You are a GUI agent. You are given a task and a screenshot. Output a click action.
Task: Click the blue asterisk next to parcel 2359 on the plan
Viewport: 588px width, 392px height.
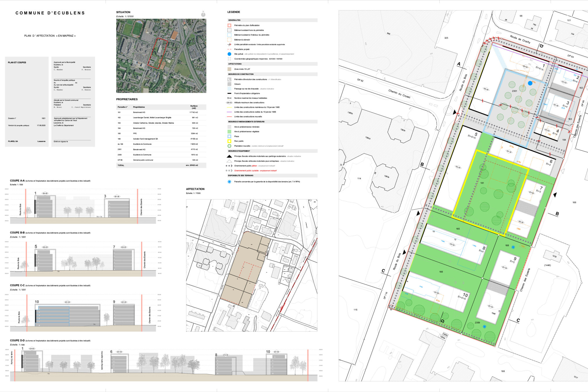point(484,327)
